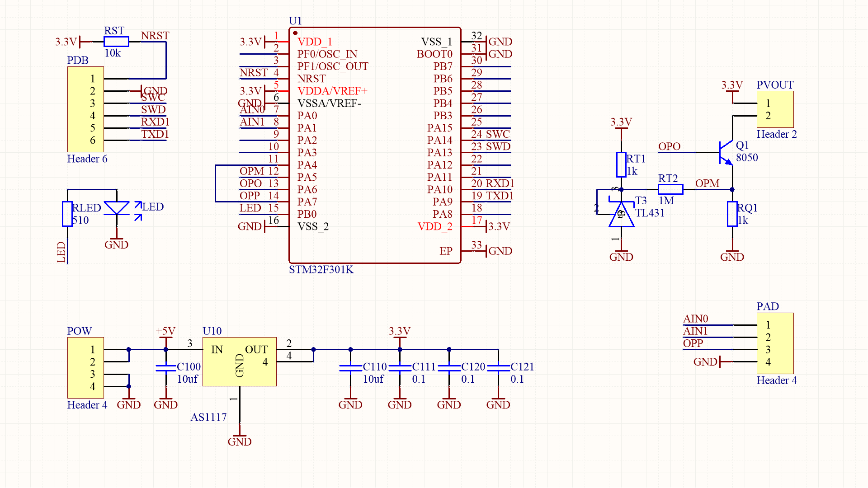Viewport: 868px width, 488px height.
Task: Select the C110 capacitor symbol
Action: (x=350, y=368)
